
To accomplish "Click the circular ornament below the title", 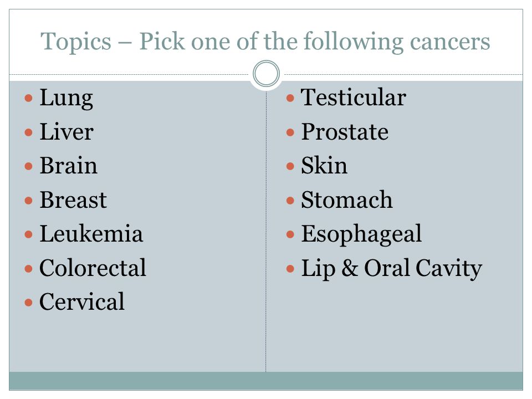I will point(267,74).
